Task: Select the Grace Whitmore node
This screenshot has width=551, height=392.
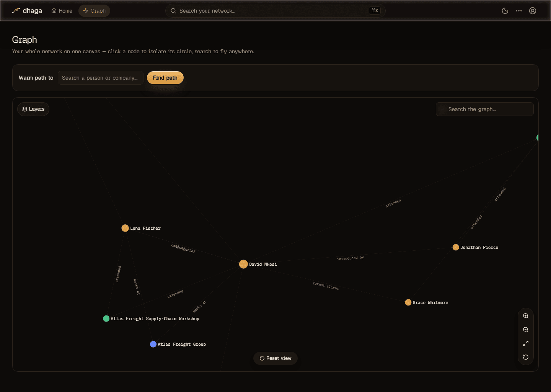Action: click(408, 302)
